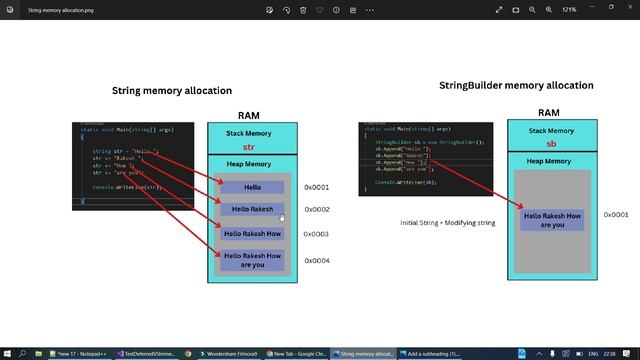Click the Photos app home icon
The width and height of the screenshot is (640, 360).
pyautogui.click(x=10, y=10)
